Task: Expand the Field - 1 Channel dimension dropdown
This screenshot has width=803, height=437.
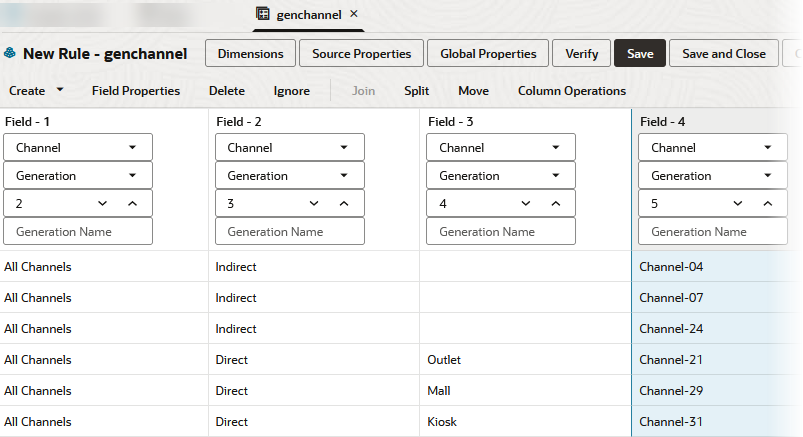Action: (x=133, y=147)
